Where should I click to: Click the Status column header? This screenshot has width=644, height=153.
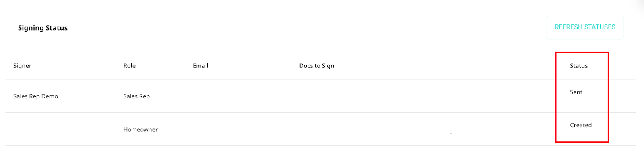coord(579,66)
